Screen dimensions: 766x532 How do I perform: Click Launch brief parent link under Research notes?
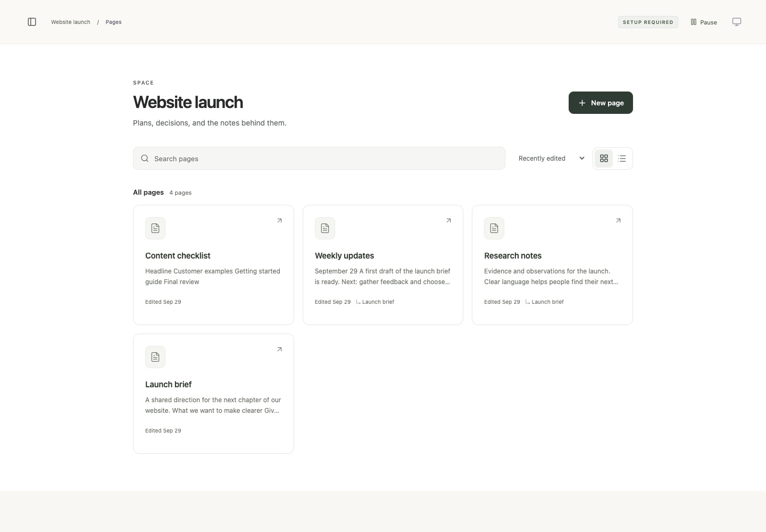(545, 302)
